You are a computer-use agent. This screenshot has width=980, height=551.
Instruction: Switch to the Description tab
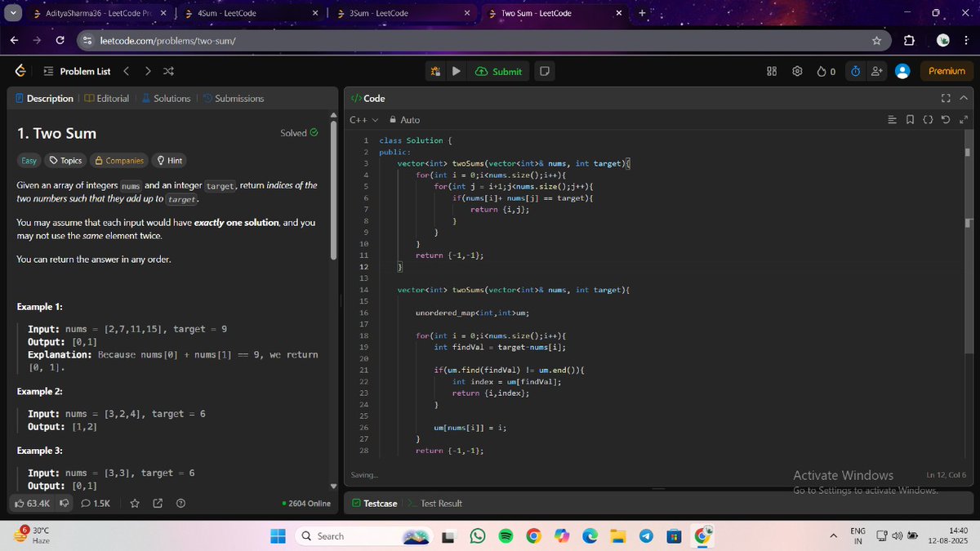pos(44,98)
